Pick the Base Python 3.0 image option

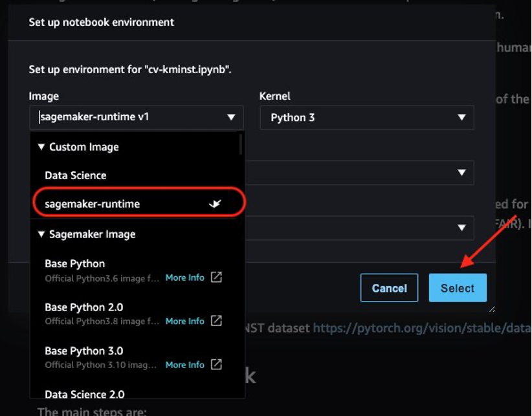(x=83, y=351)
